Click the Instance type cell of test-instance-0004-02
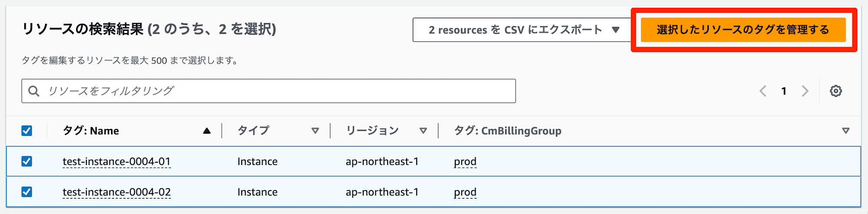Image resolution: width=868 pixels, height=214 pixels. click(257, 192)
